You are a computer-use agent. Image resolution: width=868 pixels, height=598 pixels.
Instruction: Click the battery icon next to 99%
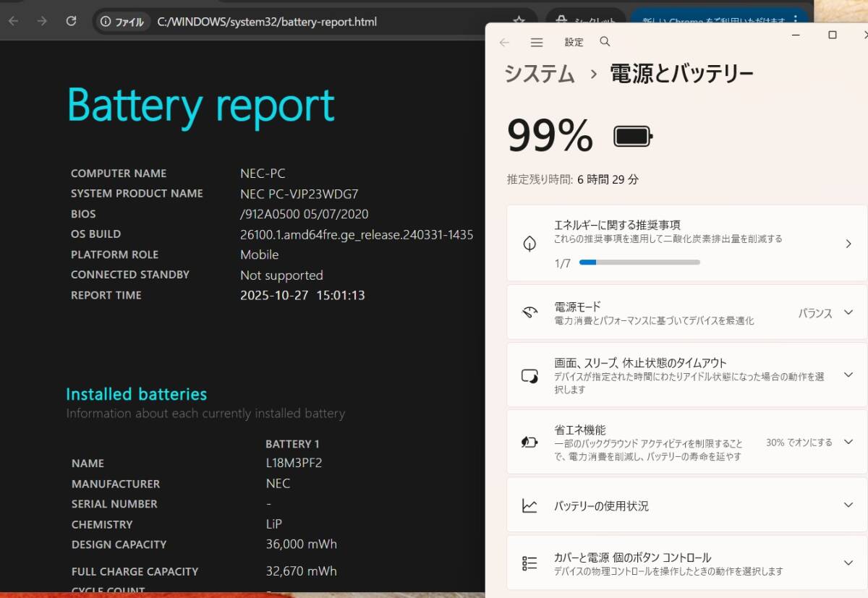pyautogui.click(x=632, y=134)
